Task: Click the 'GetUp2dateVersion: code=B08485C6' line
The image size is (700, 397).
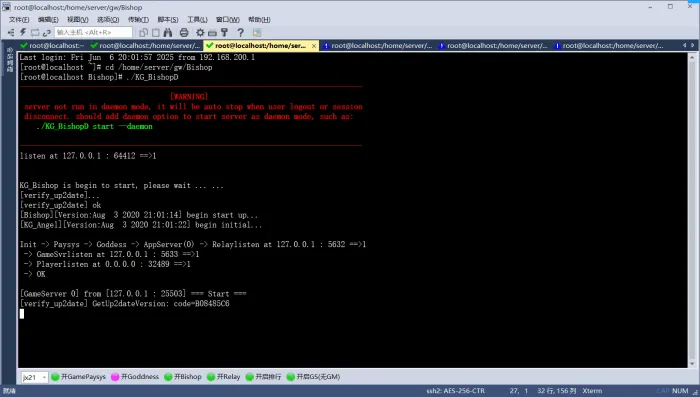Action: (125, 304)
